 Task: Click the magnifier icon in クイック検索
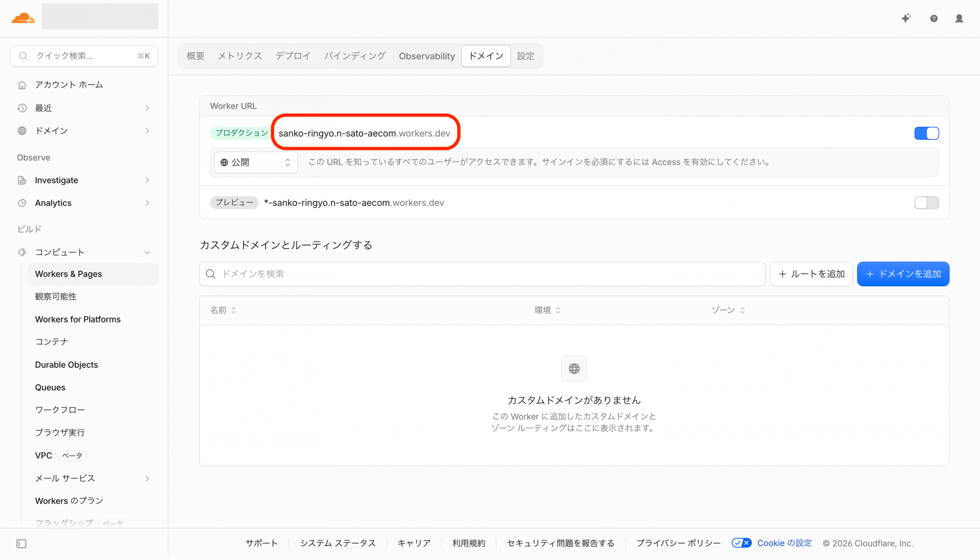point(23,56)
